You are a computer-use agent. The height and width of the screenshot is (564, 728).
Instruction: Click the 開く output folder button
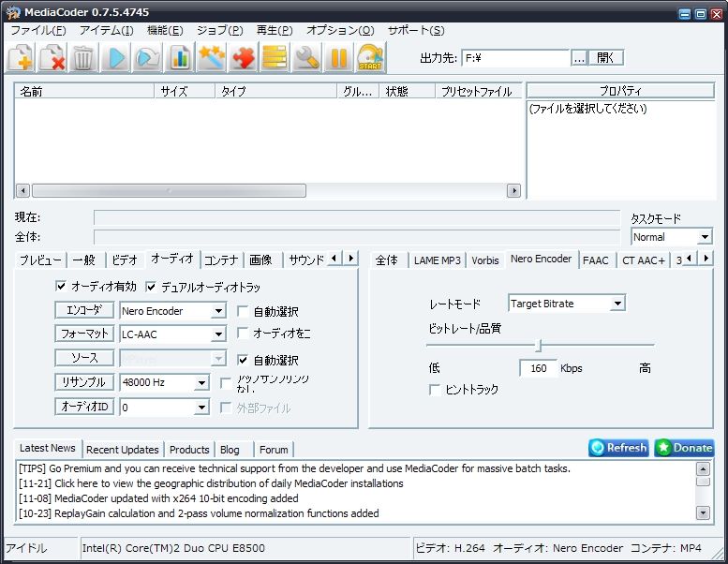[605, 57]
